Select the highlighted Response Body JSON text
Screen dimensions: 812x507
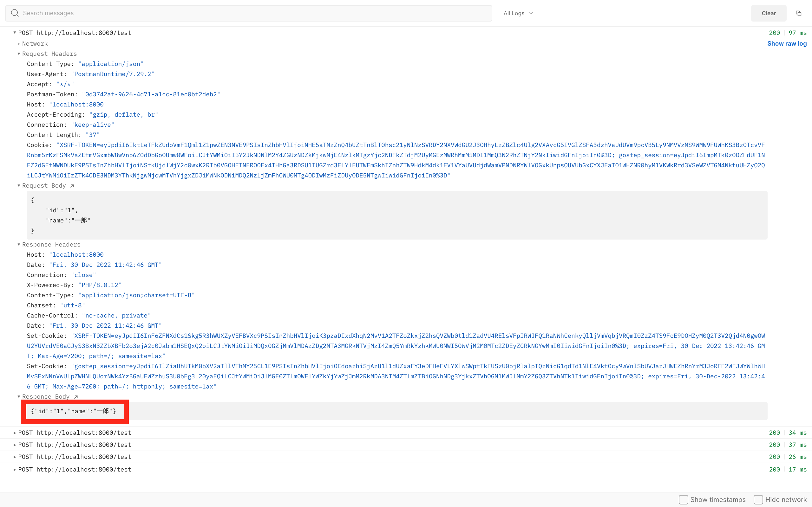pyautogui.click(x=74, y=411)
